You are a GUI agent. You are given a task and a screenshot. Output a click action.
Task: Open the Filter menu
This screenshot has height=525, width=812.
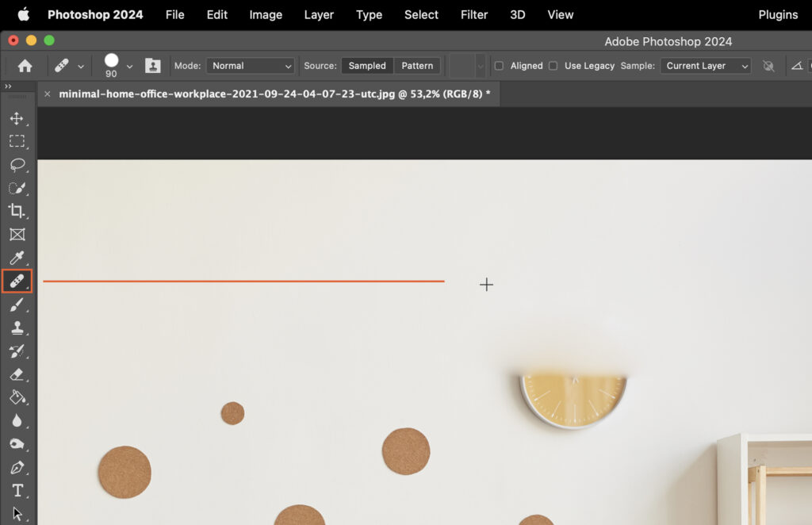[x=473, y=14]
